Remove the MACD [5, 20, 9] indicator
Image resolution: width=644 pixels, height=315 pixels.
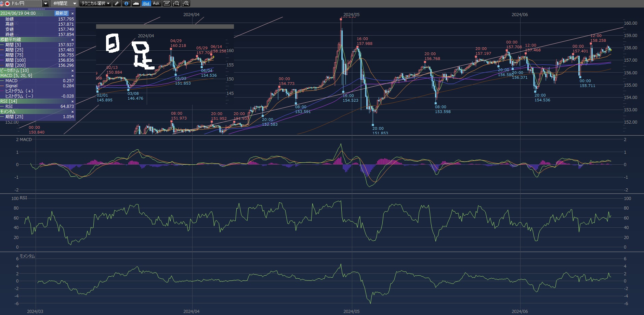72,76
